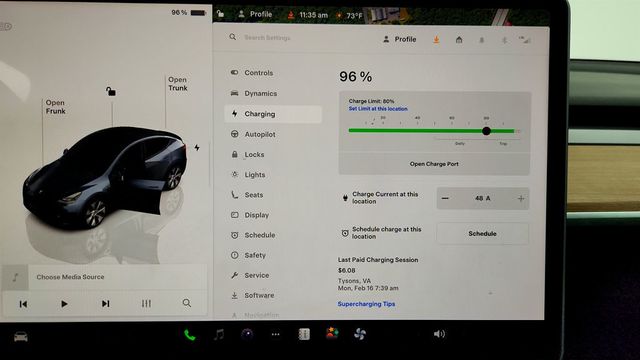This screenshot has height=360, width=640.
Task: Tap the HomeLink house icon in settings header
Action: coord(459,40)
